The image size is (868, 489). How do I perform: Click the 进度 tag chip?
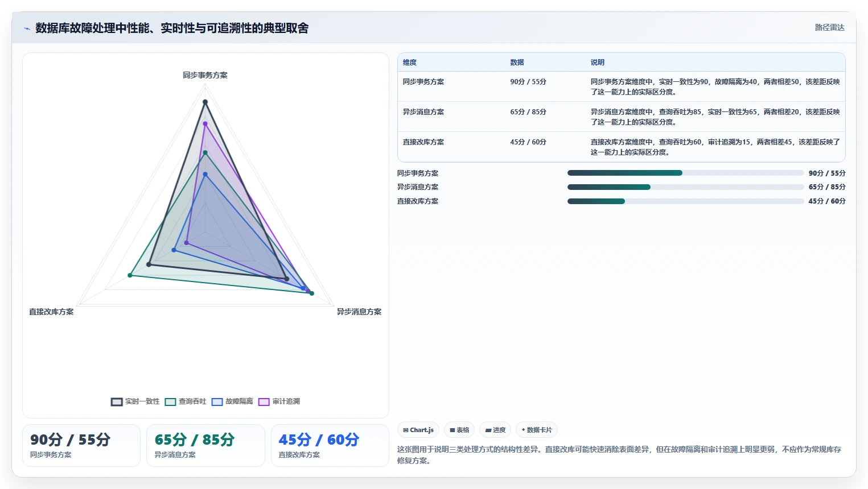click(x=495, y=430)
